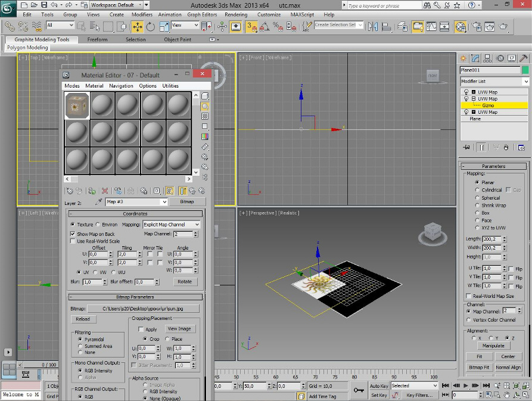Image resolution: width=532 pixels, height=401 pixels.
Task: Click the Bitmap type button
Action: point(187,201)
